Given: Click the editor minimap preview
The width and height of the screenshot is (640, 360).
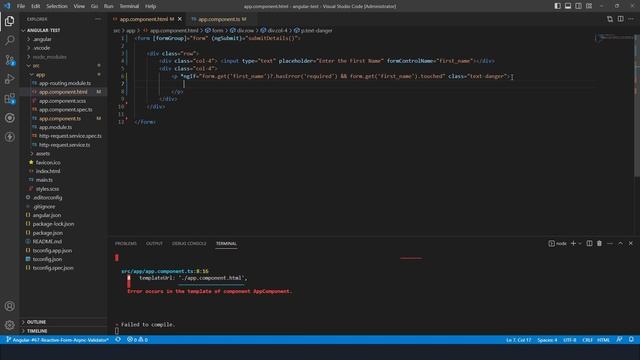Looking at the screenshot, I should pyautogui.click(x=614, y=38).
